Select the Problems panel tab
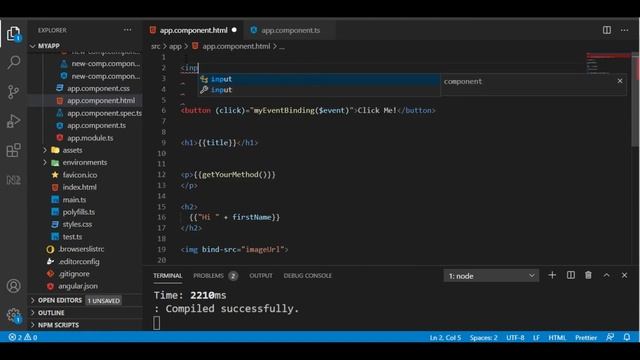Screen dimensions: 640x360 [209, 276]
